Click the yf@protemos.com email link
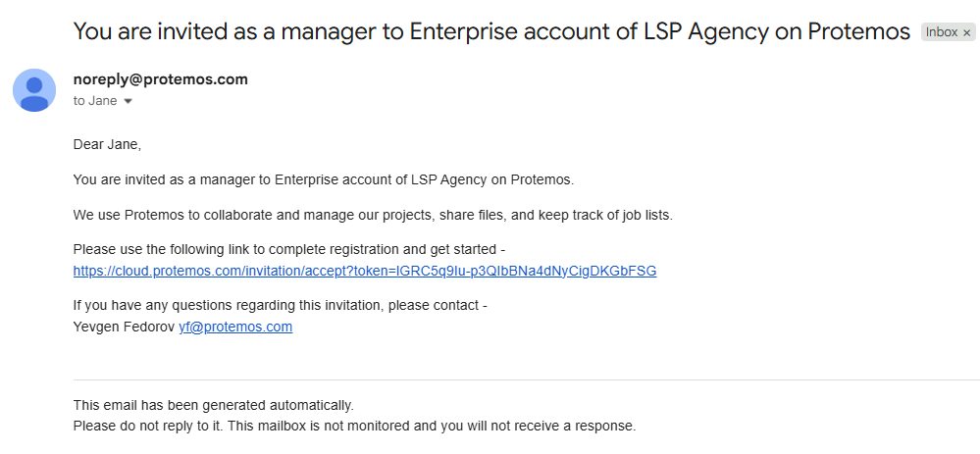The width and height of the screenshot is (980, 454). [x=235, y=327]
